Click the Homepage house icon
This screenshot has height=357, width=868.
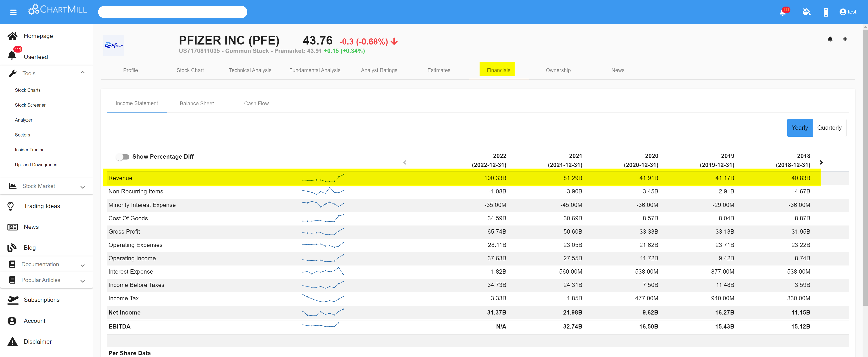tap(12, 36)
